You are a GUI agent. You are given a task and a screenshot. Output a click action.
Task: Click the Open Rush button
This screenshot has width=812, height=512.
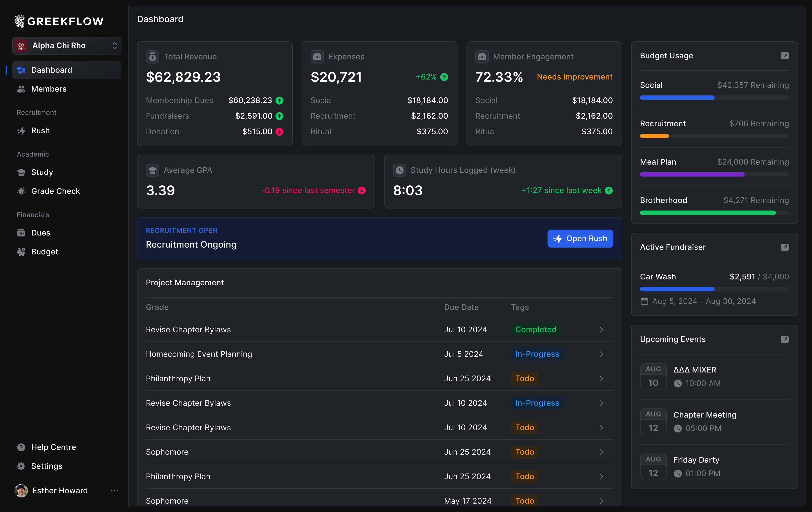pos(580,239)
